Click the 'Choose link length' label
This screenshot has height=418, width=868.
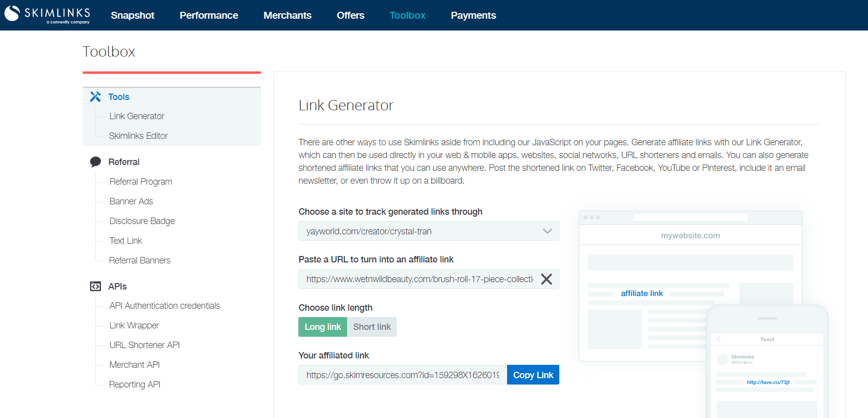tap(335, 308)
